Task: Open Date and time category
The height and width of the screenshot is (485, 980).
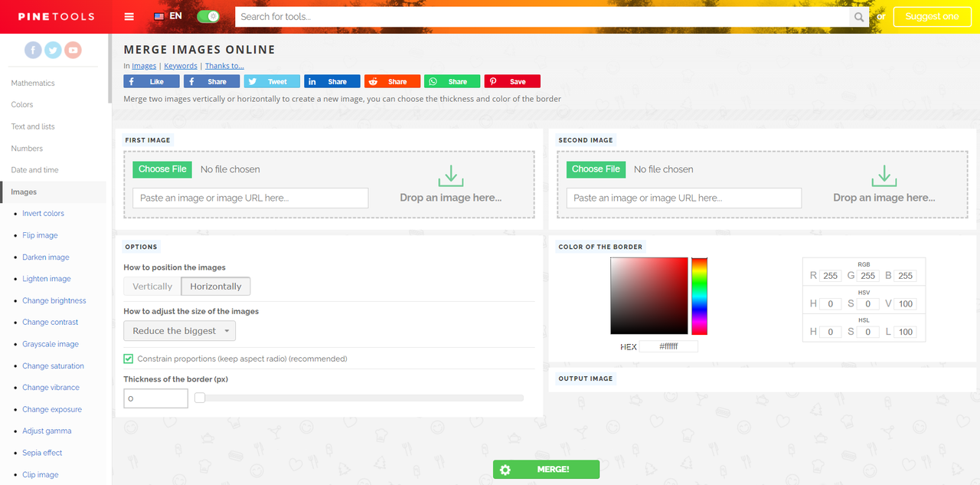Action: click(x=34, y=170)
